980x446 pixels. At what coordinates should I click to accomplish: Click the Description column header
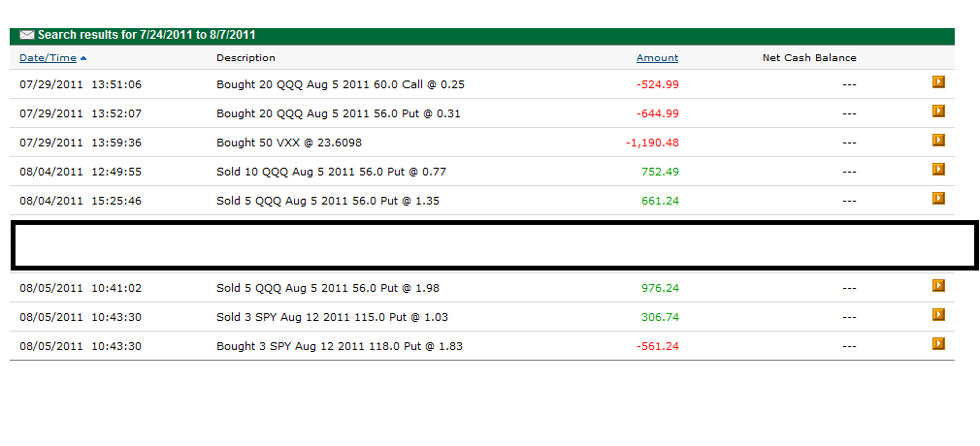245,58
